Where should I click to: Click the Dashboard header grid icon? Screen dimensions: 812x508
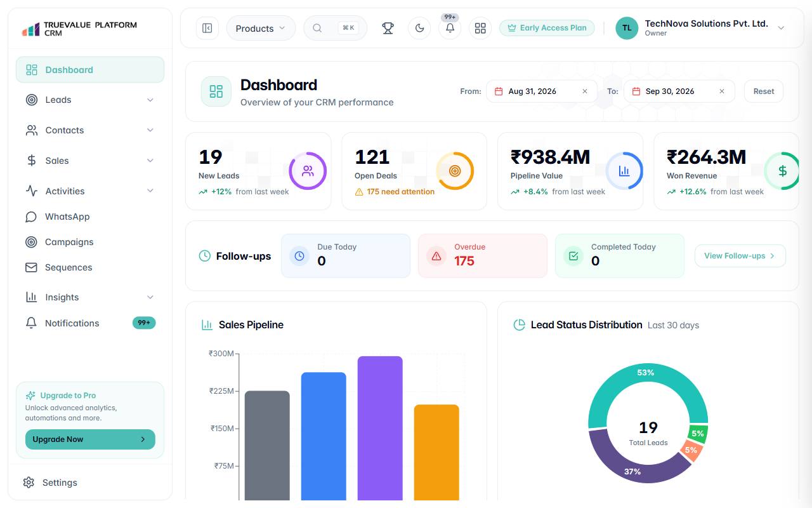point(216,91)
